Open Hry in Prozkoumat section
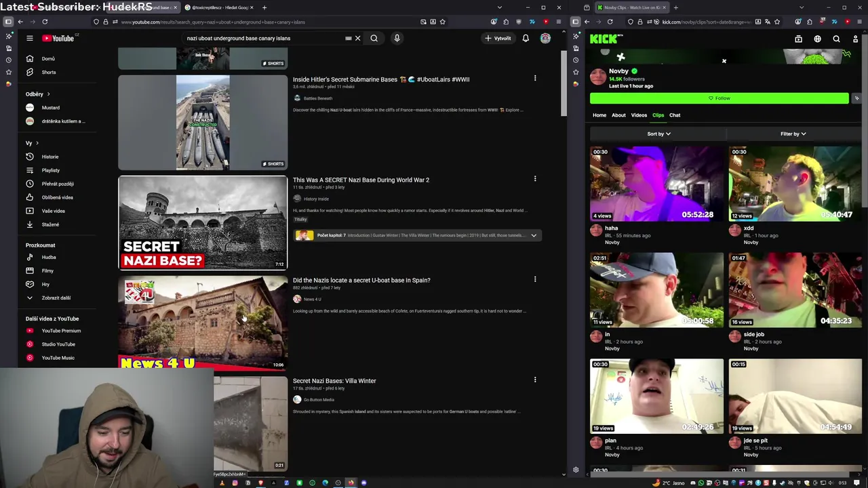 tap(45, 284)
